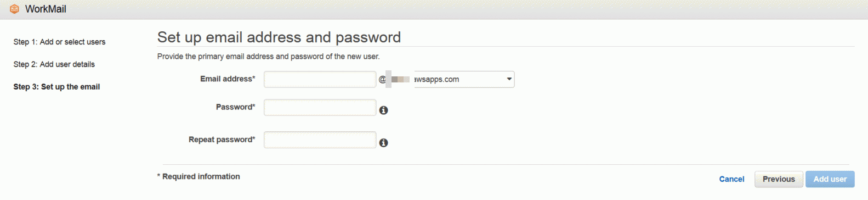Click the Required information note
Screen dimensions: 868x200
tap(198, 176)
